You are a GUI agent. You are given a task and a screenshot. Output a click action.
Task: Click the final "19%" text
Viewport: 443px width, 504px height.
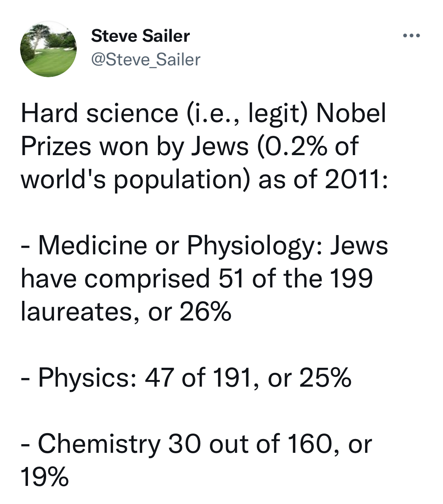[x=44, y=477]
